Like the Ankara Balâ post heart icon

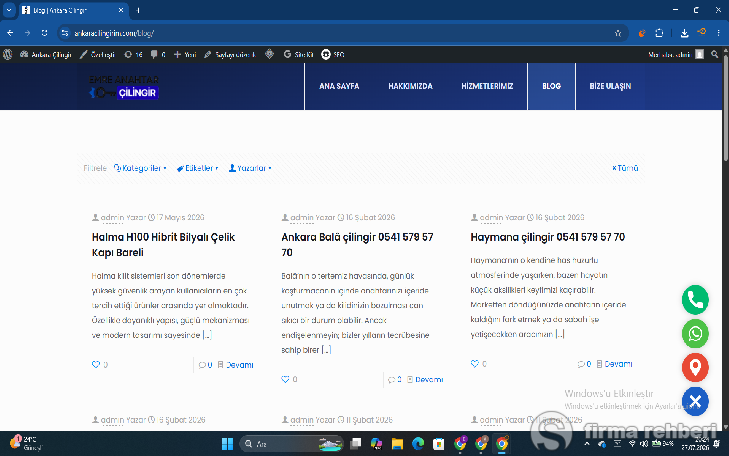pyautogui.click(x=285, y=379)
